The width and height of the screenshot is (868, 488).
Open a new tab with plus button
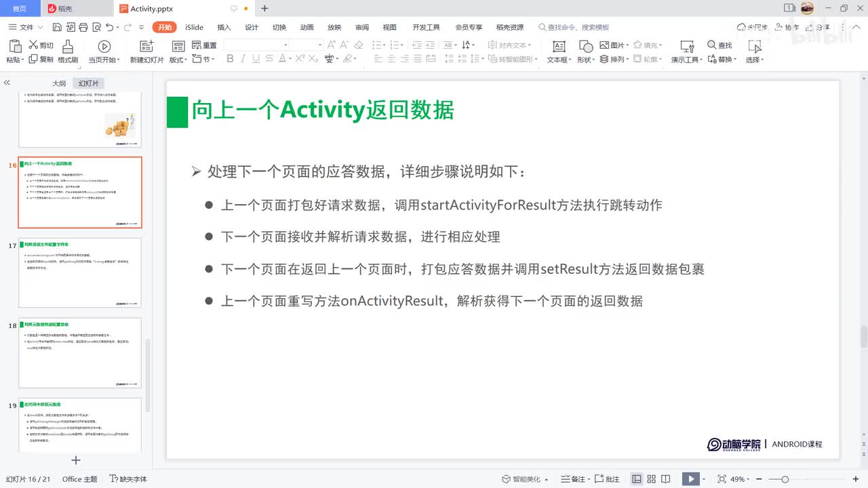click(264, 8)
